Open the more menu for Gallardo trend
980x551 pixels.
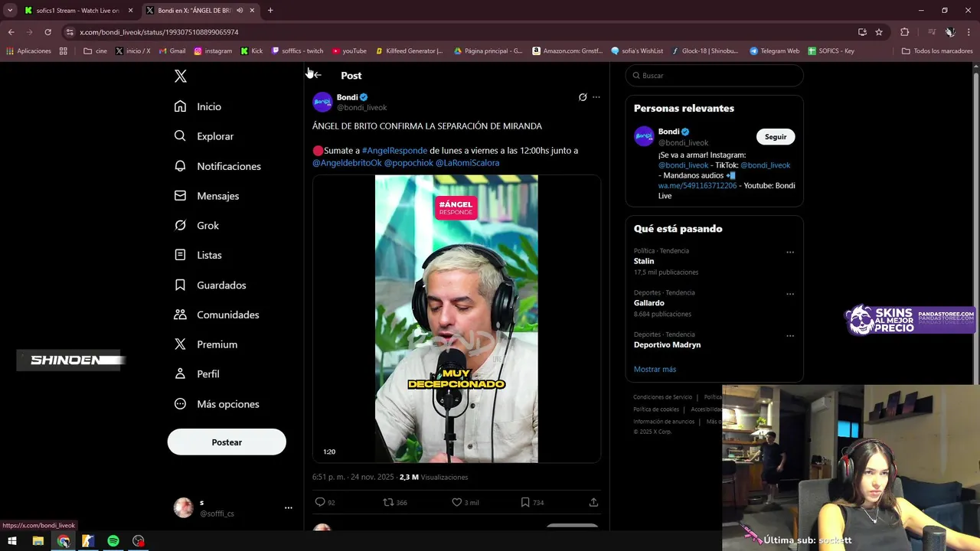(790, 294)
